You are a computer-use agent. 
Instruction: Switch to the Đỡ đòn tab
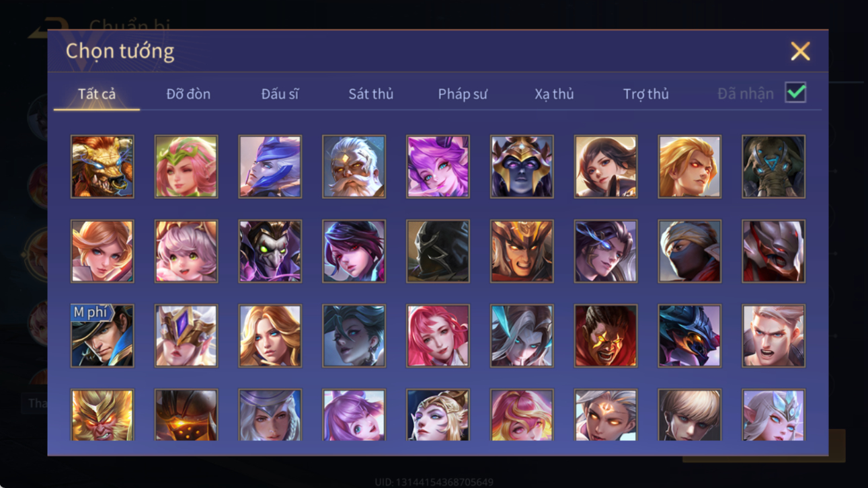coord(188,94)
